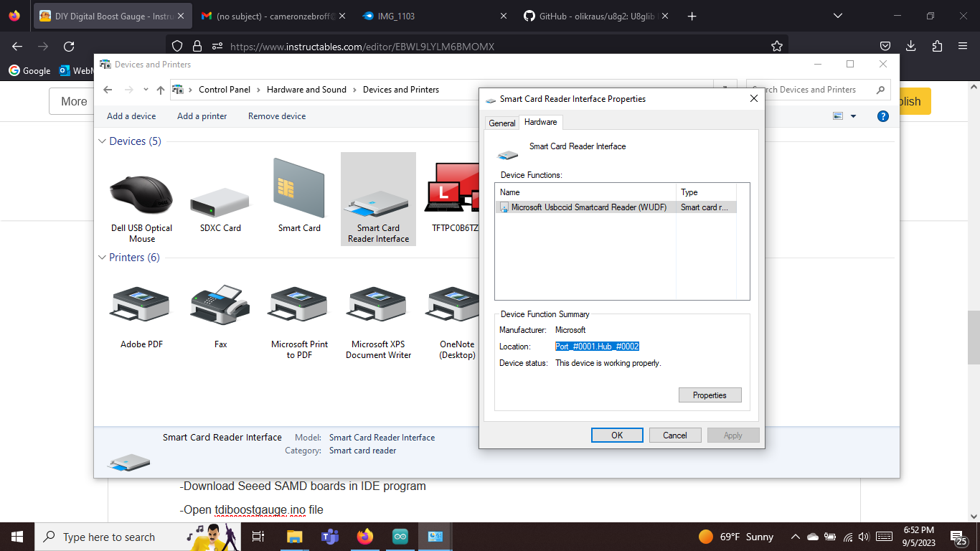980x551 pixels.
Task: Select the Microsoft Print to PDF printer
Action: [x=299, y=321]
